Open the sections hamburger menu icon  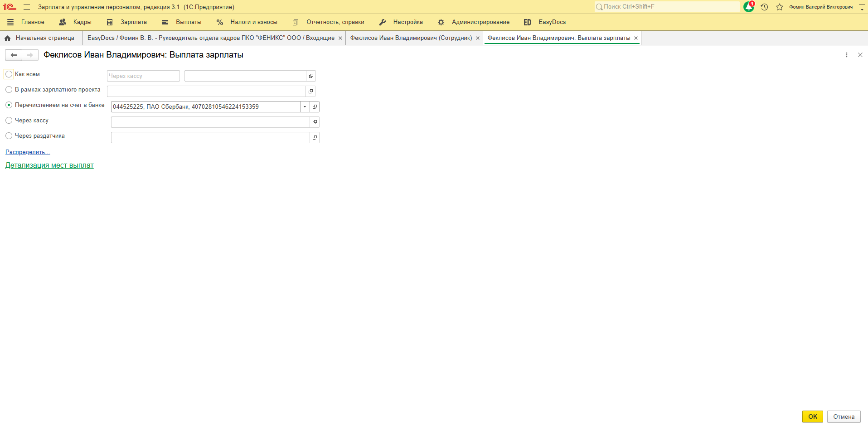pos(27,7)
